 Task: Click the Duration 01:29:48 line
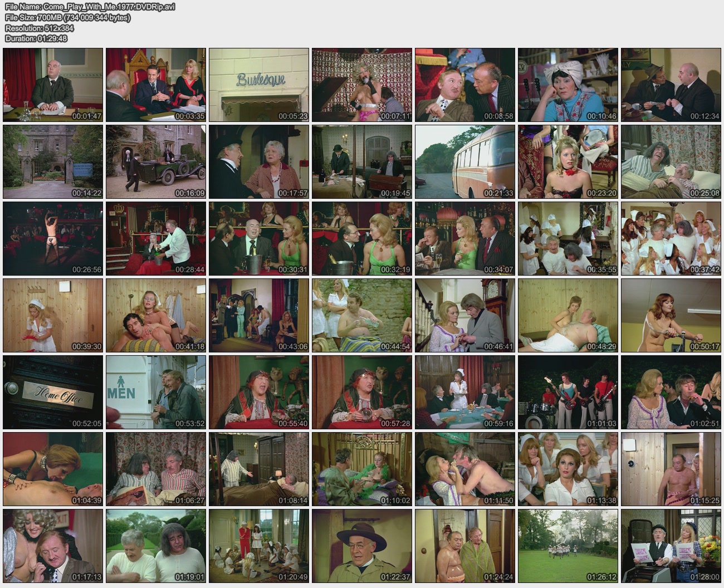[x=36, y=38]
